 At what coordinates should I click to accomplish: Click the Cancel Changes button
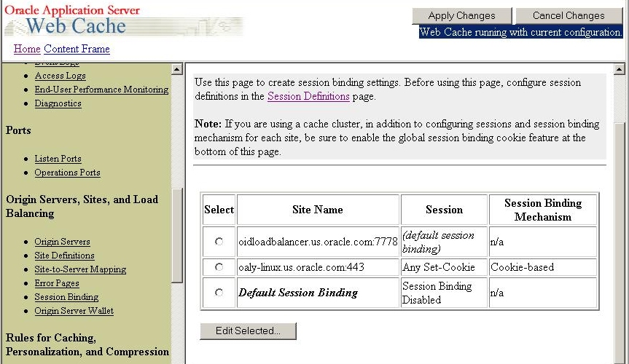pyautogui.click(x=569, y=15)
